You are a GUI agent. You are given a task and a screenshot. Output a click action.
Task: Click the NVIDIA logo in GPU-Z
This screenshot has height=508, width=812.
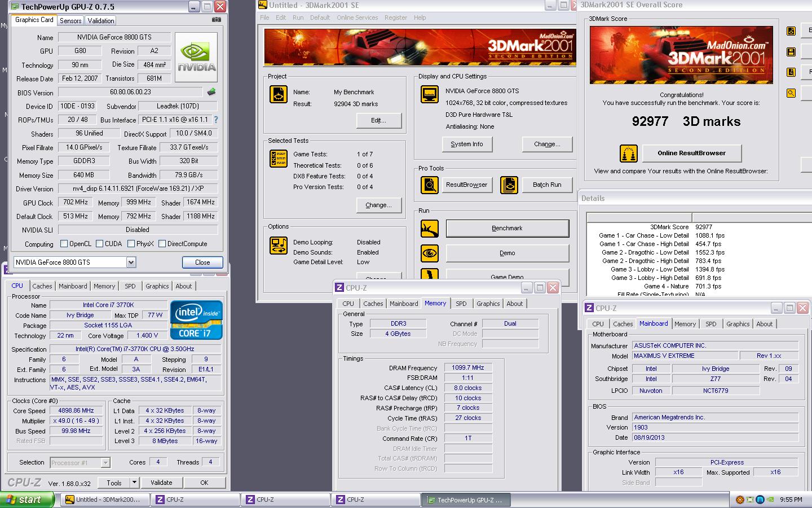[x=196, y=58]
